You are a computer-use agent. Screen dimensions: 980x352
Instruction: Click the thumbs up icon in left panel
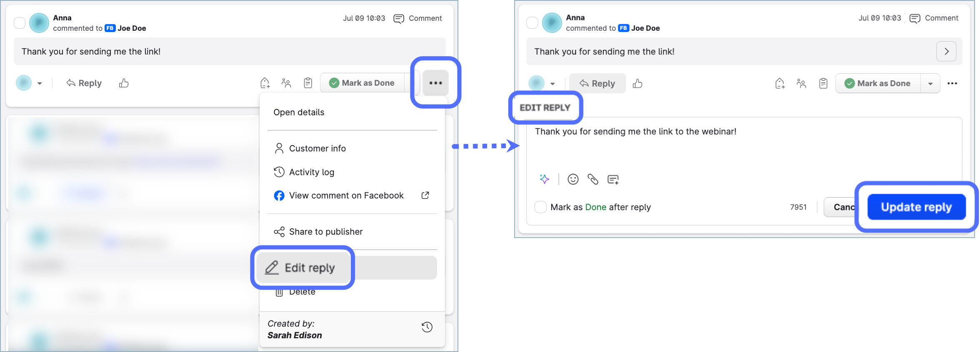click(x=124, y=83)
